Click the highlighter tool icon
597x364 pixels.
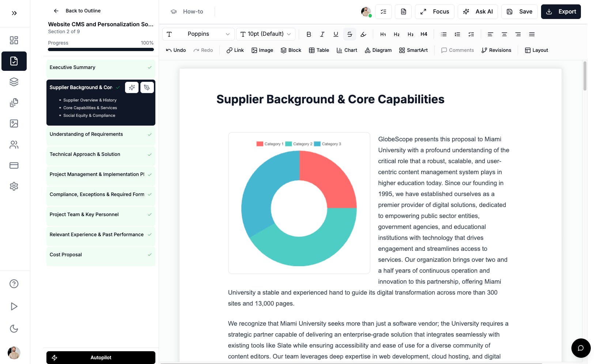pyautogui.click(x=363, y=34)
